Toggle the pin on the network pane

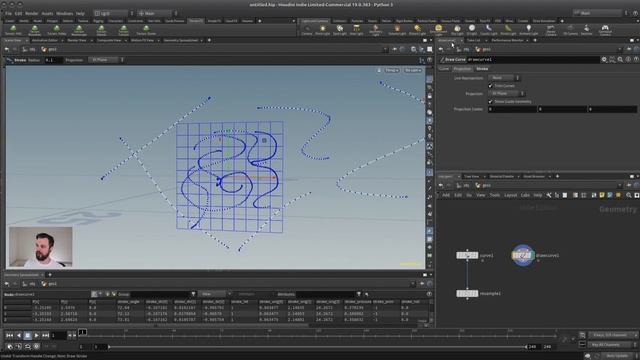click(x=629, y=185)
